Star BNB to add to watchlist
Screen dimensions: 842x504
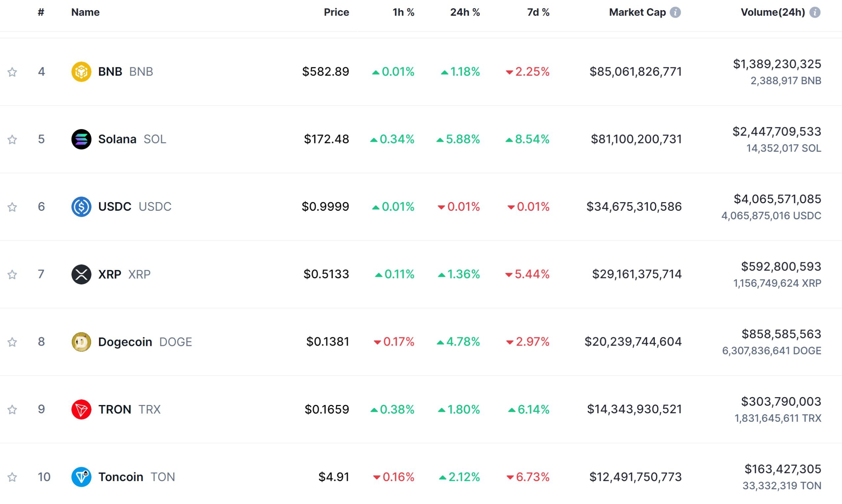click(x=12, y=72)
